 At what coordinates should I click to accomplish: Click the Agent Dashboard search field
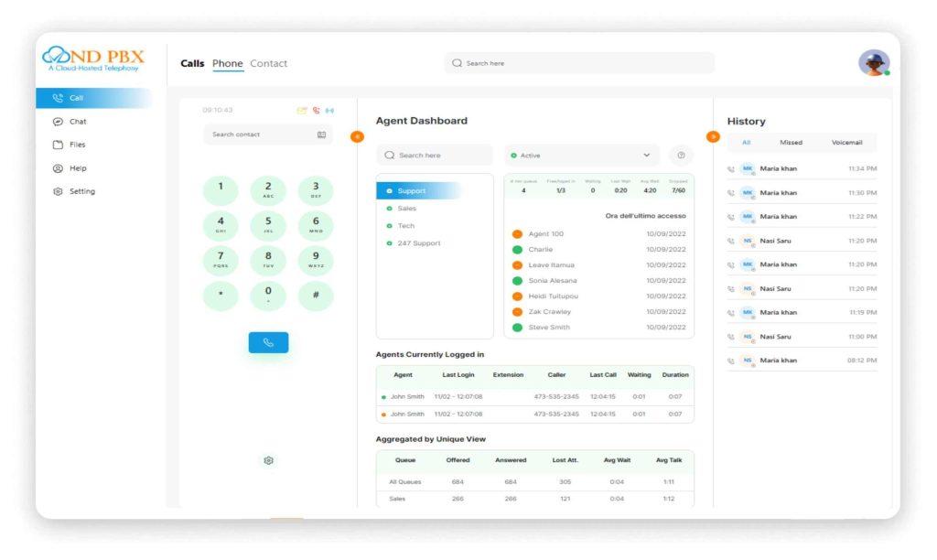coord(435,156)
